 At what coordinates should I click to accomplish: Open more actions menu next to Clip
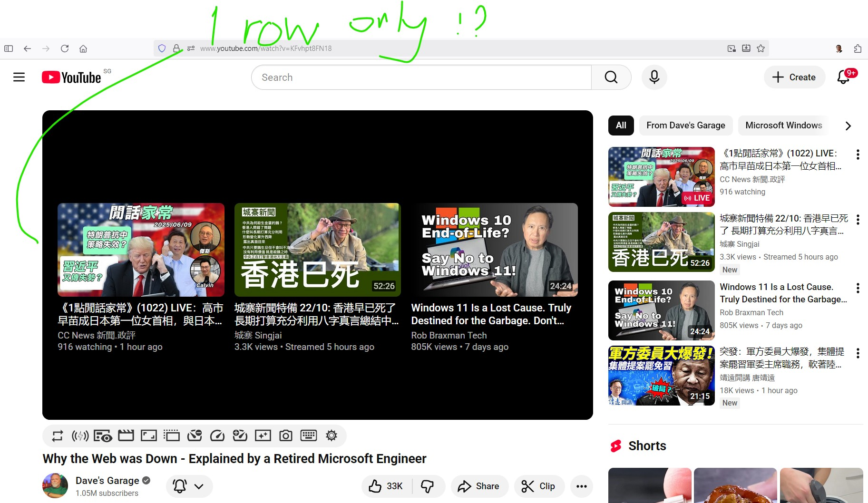point(581,486)
